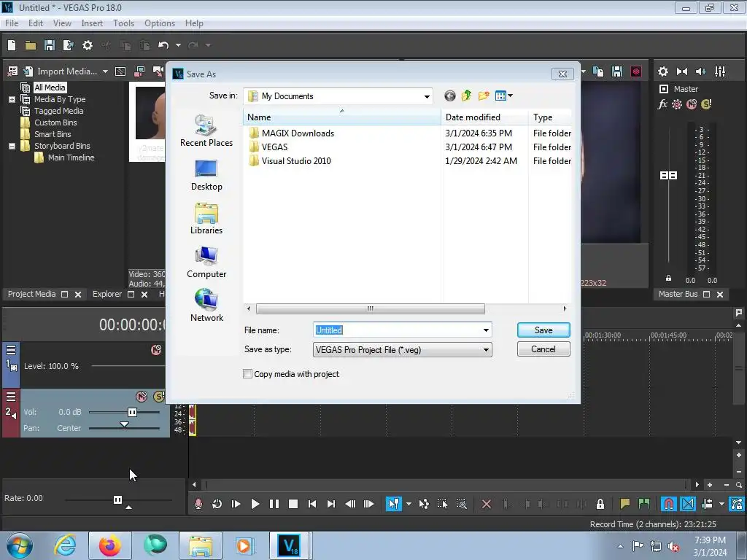Select Recent Places in sidebar

(206, 131)
